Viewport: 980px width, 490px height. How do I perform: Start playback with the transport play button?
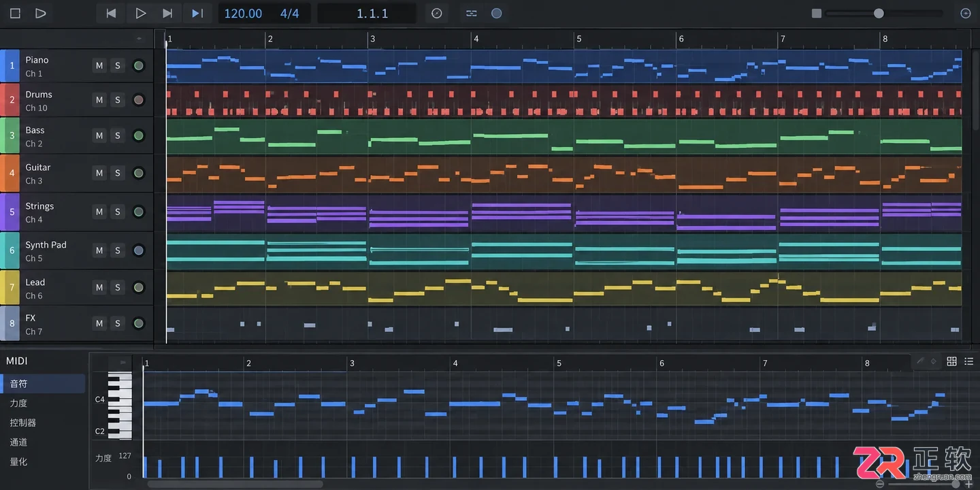click(140, 13)
